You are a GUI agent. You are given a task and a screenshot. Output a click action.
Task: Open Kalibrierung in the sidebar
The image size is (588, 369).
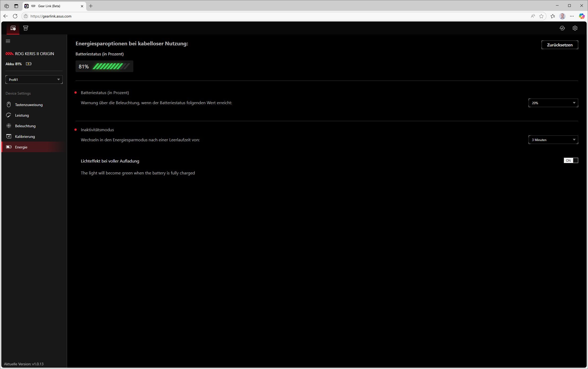pyautogui.click(x=25, y=137)
